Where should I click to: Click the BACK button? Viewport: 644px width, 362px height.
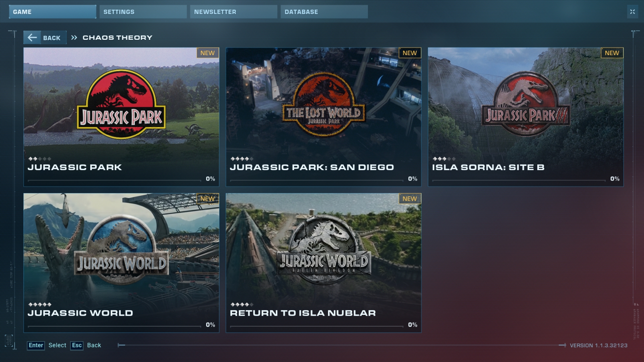(45, 37)
